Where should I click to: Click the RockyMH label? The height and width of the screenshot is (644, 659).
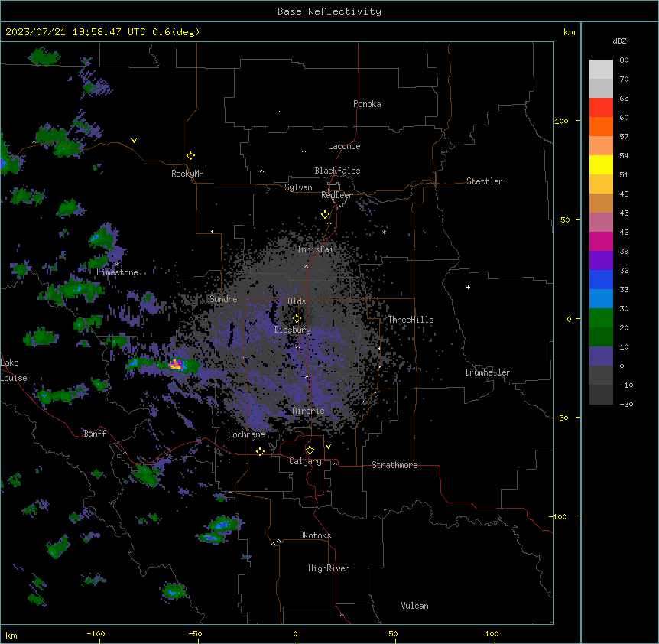pyautogui.click(x=187, y=174)
